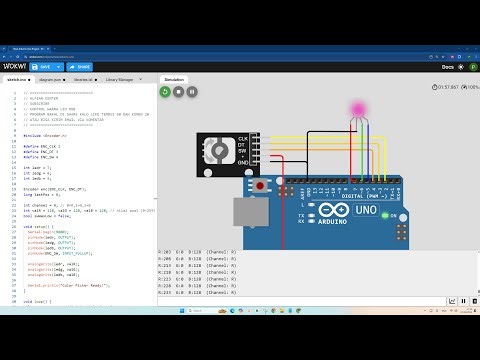Switch to the sketch.ino tab
The height and width of the screenshot is (360, 480).
point(19,80)
